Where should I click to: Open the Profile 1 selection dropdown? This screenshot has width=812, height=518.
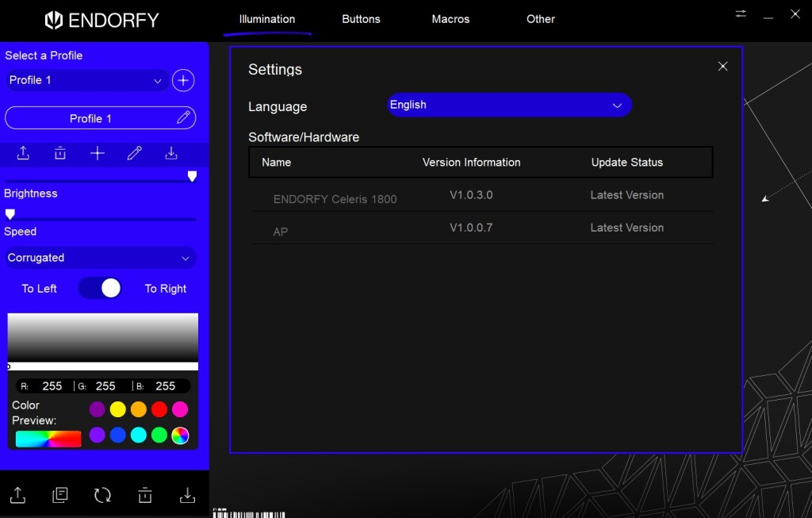pyautogui.click(x=86, y=80)
